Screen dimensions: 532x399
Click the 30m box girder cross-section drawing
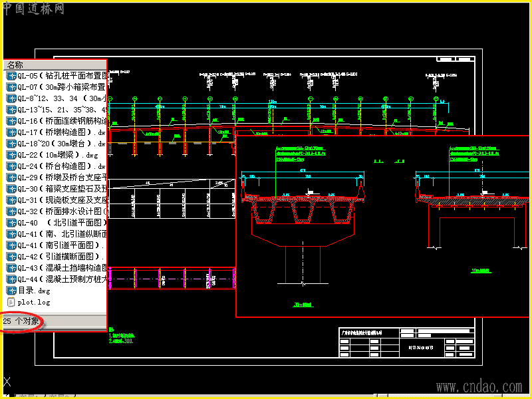[303, 225]
